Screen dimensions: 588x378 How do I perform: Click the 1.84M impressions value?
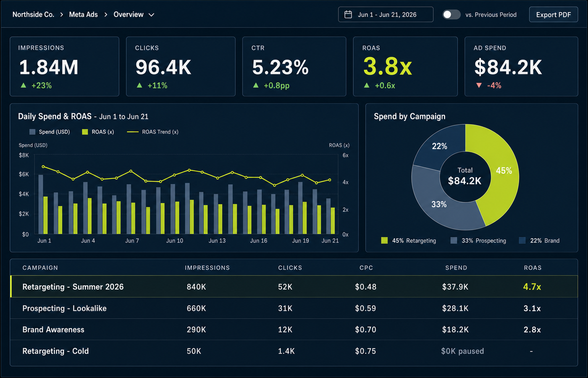pos(49,67)
